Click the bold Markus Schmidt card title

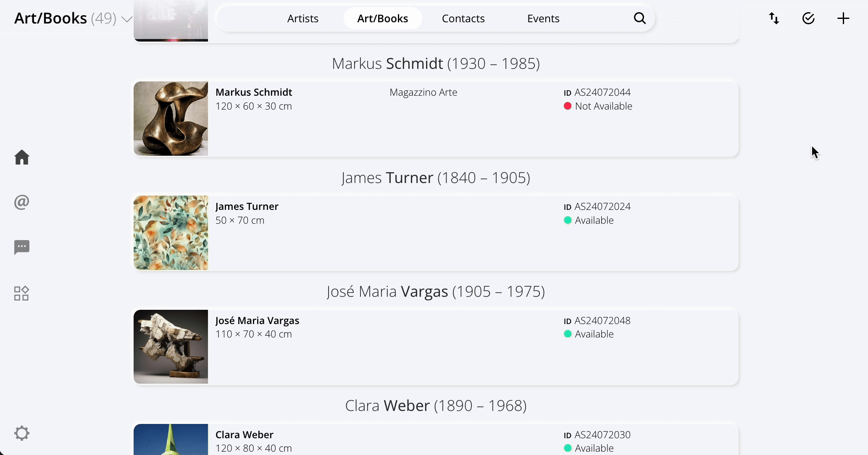[254, 92]
